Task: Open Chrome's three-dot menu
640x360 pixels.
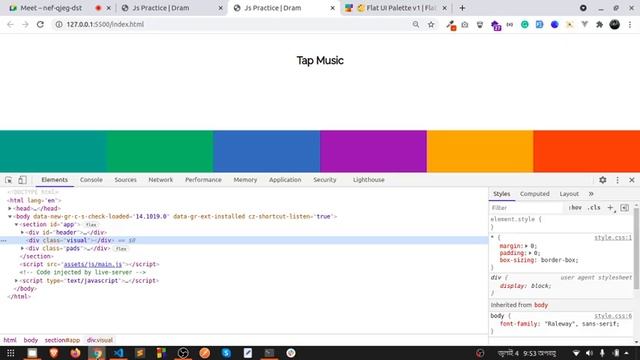Action: click(630, 24)
